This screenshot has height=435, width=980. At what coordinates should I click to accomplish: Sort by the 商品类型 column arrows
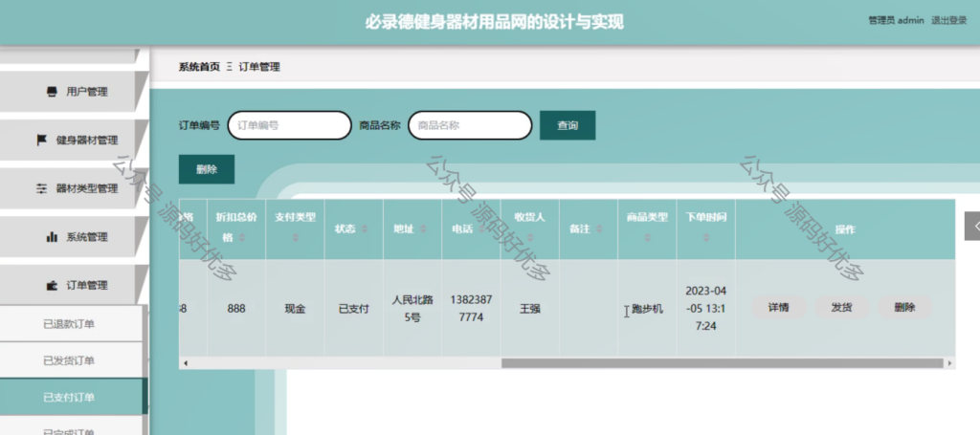(x=648, y=238)
